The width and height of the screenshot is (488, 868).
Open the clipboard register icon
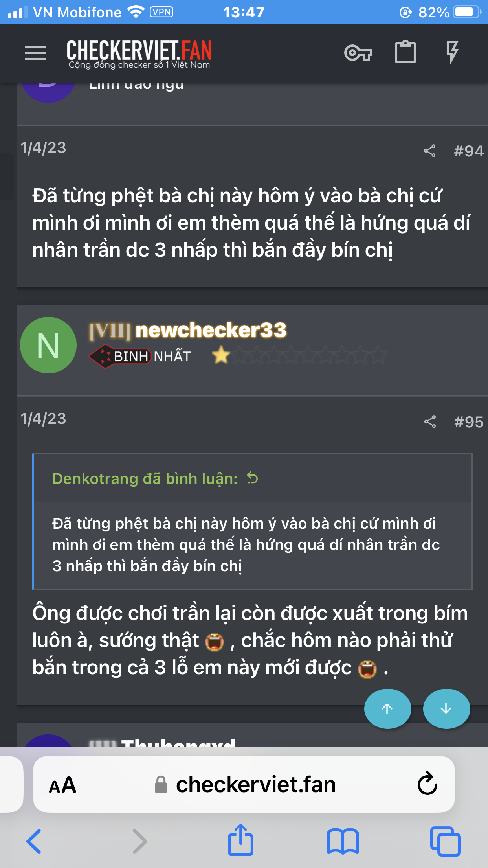point(405,52)
